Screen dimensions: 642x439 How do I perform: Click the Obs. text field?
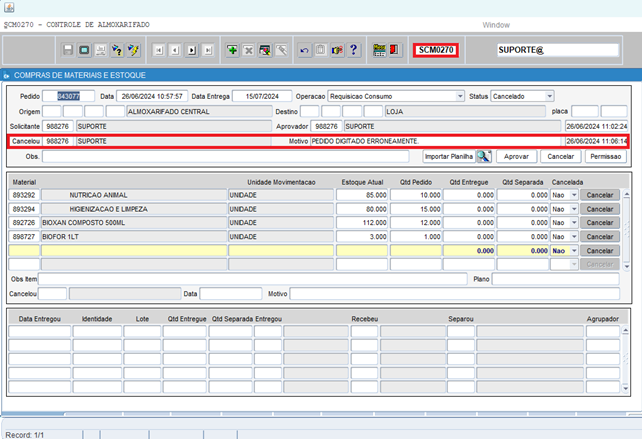226,156
